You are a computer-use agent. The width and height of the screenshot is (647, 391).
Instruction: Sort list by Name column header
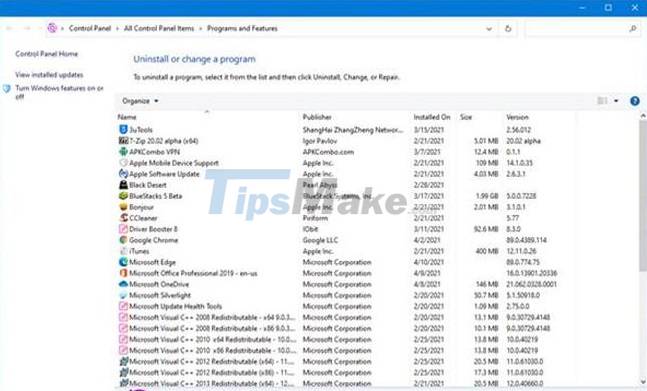click(x=127, y=117)
